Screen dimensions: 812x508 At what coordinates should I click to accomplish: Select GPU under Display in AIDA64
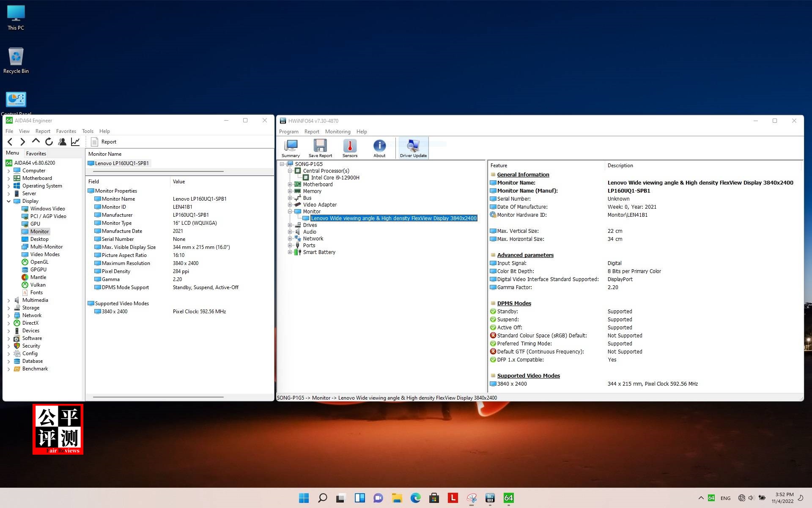click(x=35, y=224)
